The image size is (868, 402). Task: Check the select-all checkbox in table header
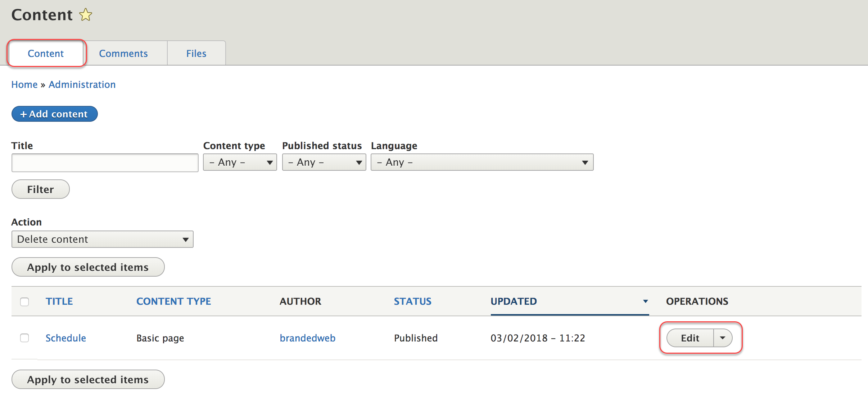pyautogui.click(x=24, y=301)
